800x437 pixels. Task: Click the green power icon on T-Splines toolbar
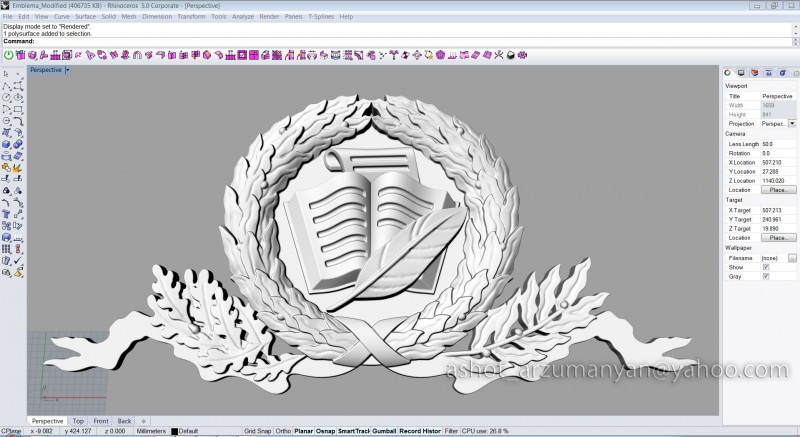9,55
